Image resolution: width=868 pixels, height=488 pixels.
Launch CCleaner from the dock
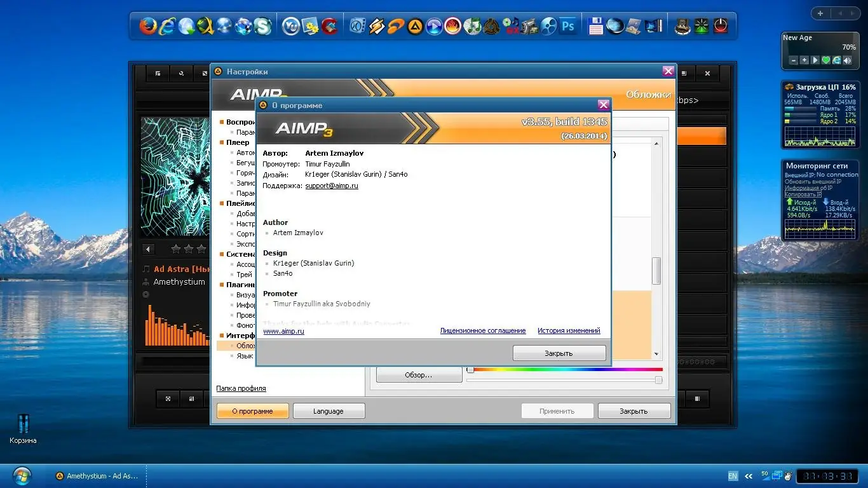coord(329,26)
